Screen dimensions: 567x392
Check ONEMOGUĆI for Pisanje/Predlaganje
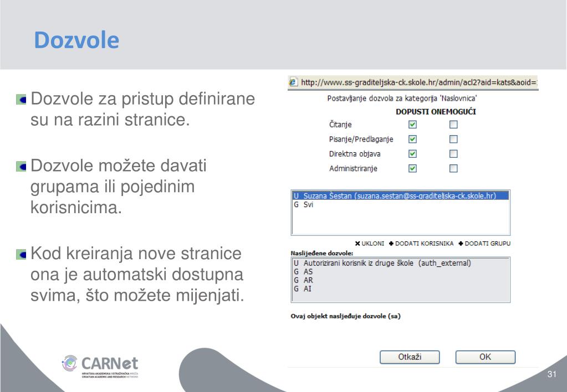(453, 139)
